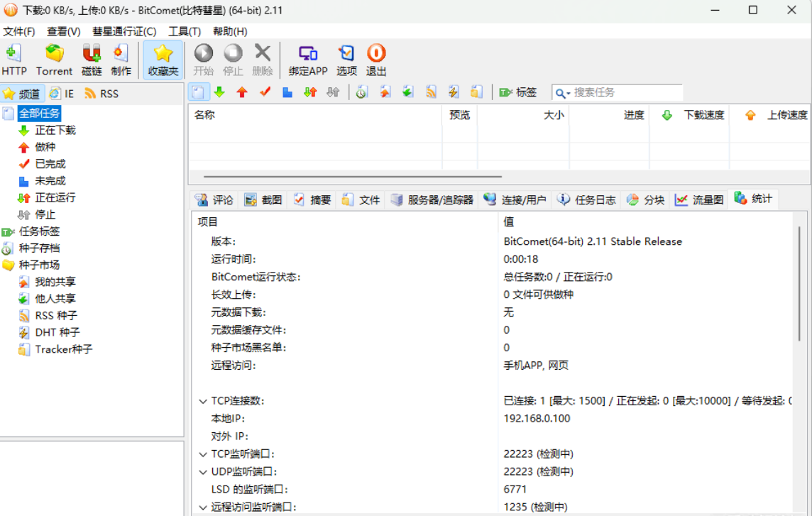Switch to the 服务器/追踪器 tab
Viewport: 812px width, 516px height.
[432, 200]
